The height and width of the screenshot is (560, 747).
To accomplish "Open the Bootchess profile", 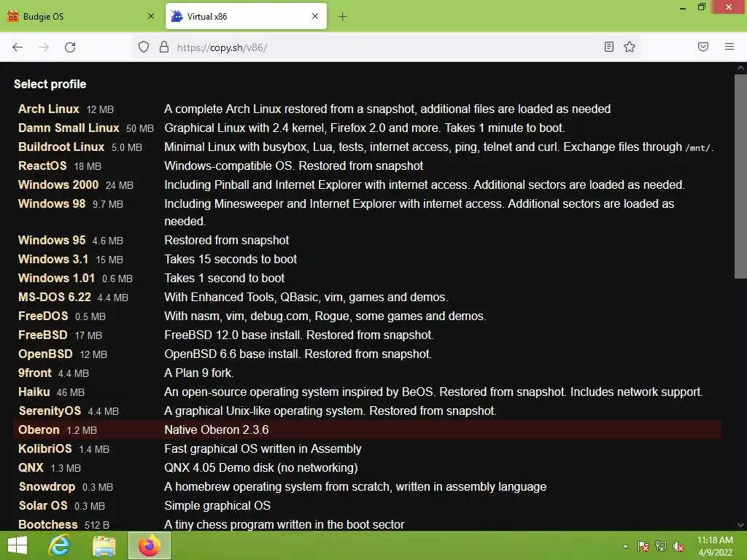I will pos(47,525).
